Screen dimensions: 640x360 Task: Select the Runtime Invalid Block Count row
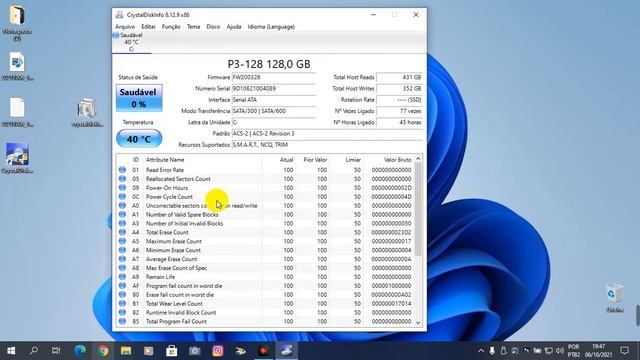[265, 313]
